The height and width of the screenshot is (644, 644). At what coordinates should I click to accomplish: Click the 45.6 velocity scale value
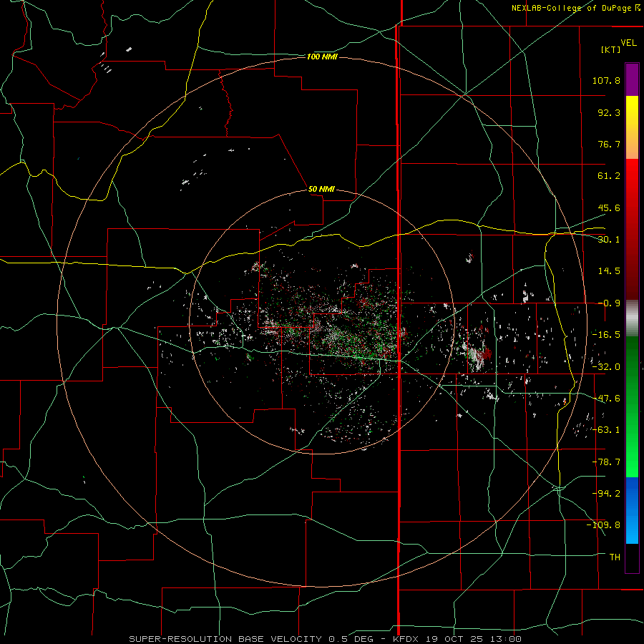[x=609, y=208]
